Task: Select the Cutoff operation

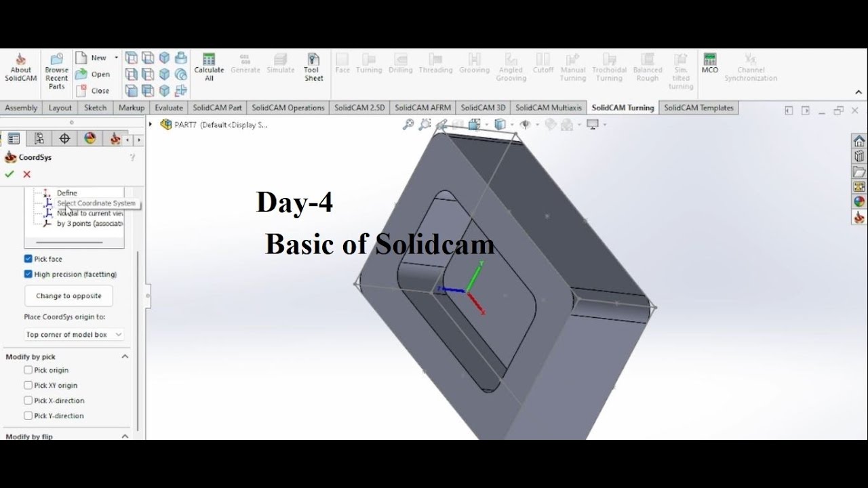Action: 543,64
